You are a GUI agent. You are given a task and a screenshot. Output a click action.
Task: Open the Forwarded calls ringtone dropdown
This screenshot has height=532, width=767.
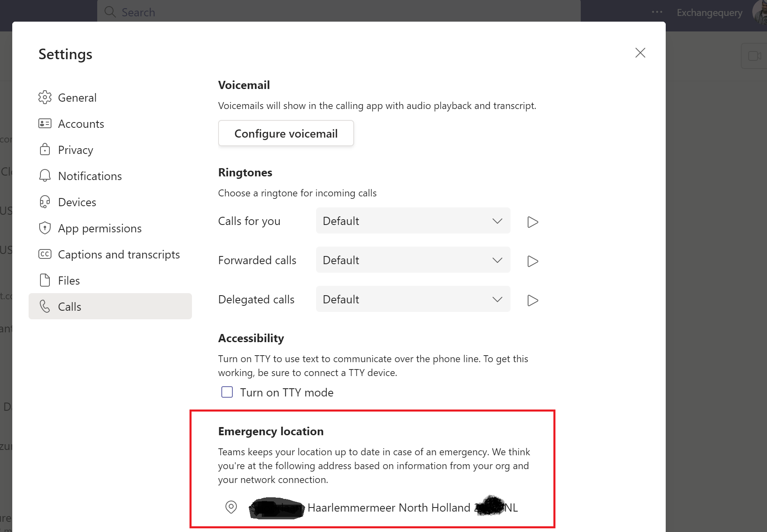click(x=413, y=260)
